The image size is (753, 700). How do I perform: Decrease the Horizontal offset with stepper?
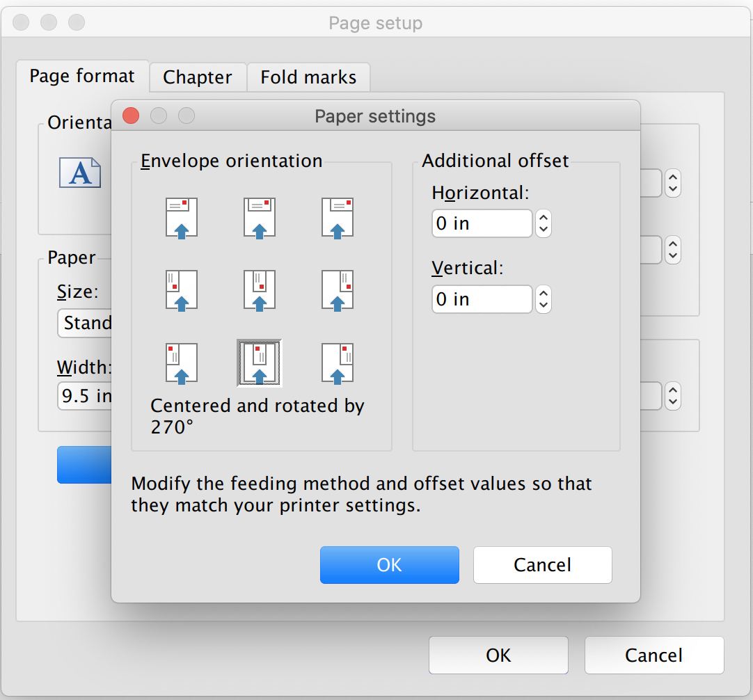544,229
